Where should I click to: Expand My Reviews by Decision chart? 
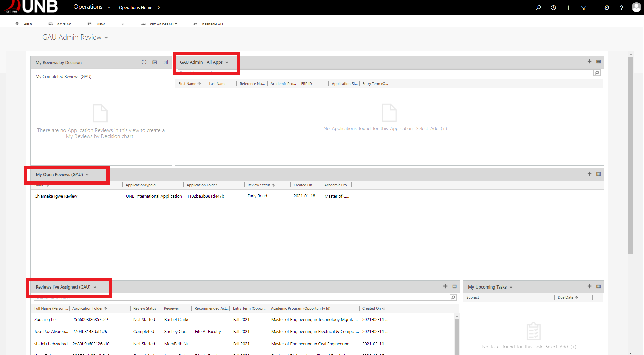pos(166,62)
